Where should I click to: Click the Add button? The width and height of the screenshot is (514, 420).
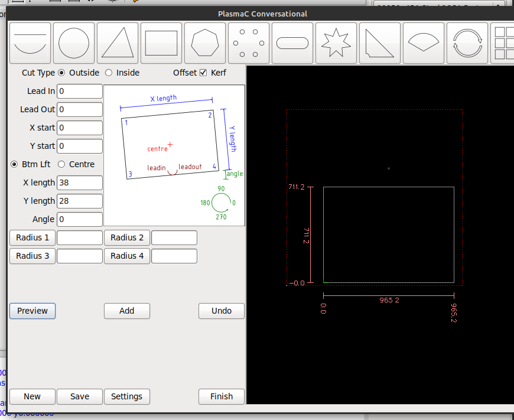pyautogui.click(x=127, y=311)
